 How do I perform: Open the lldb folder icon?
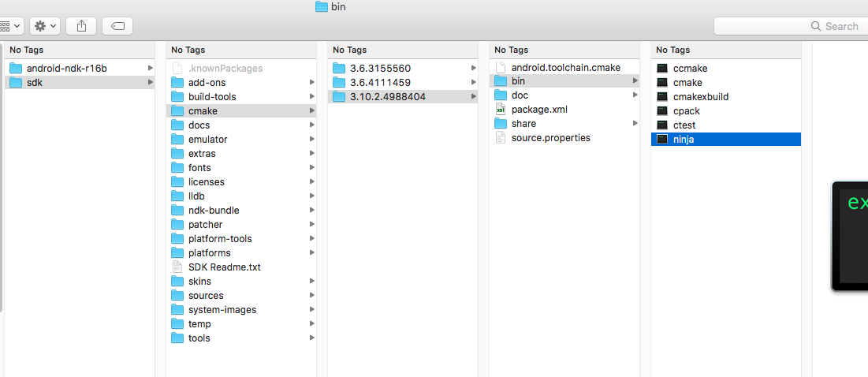[177, 196]
